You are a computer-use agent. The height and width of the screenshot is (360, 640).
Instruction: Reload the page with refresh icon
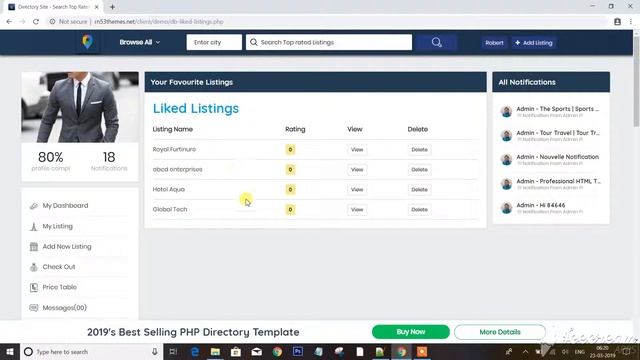click(x=36, y=22)
